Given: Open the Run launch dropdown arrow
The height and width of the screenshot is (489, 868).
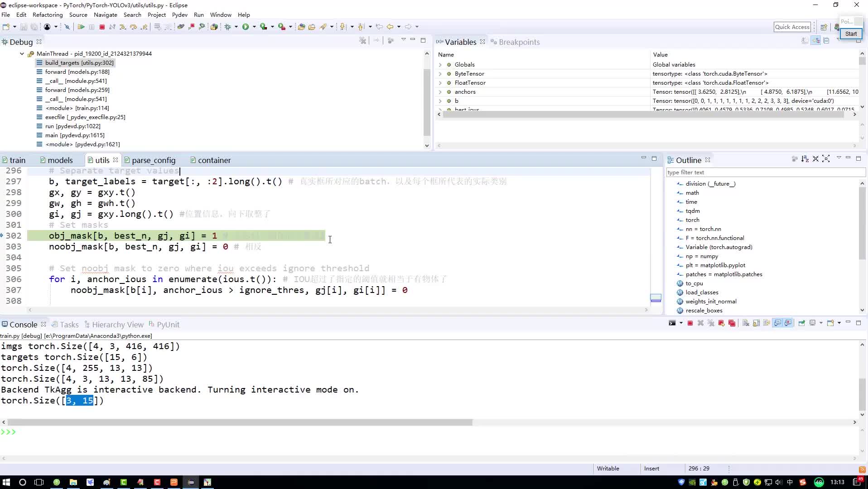Looking at the screenshot, I should point(254,27).
